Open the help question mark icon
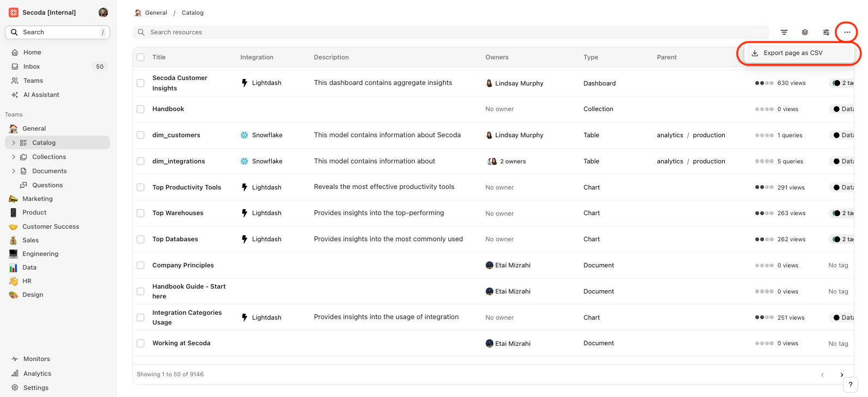 pos(850,384)
